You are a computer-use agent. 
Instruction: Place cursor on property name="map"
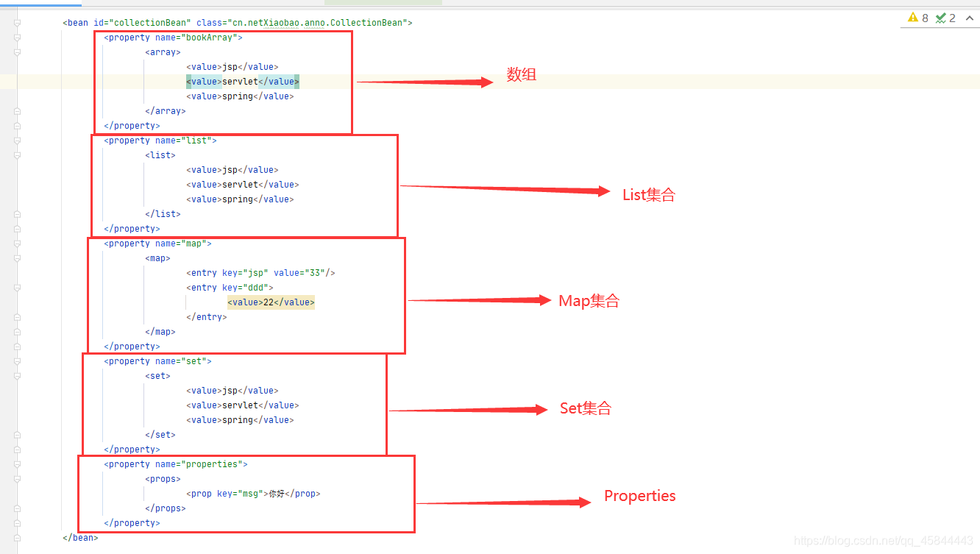click(x=157, y=244)
